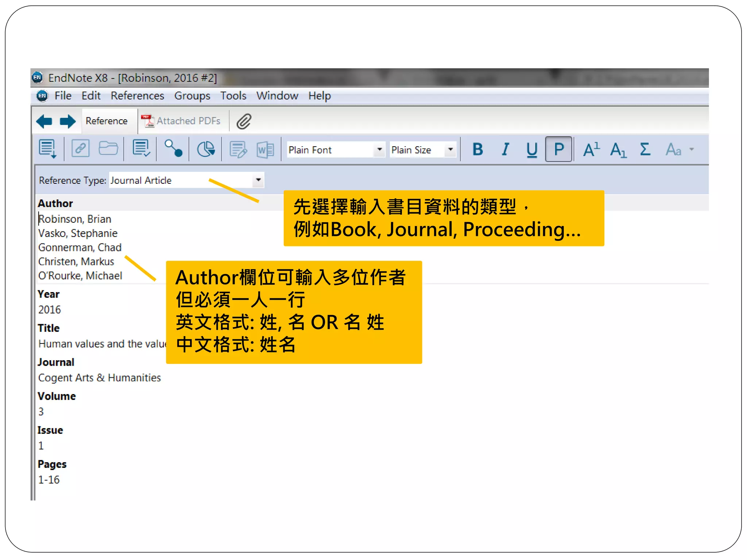
Task: Apply Underline formatting
Action: pyautogui.click(x=532, y=149)
